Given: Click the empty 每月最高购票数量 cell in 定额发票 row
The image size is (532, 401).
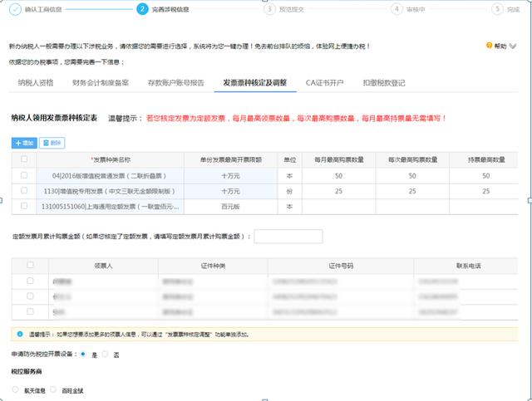Looking at the screenshot, I should click(338, 207).
